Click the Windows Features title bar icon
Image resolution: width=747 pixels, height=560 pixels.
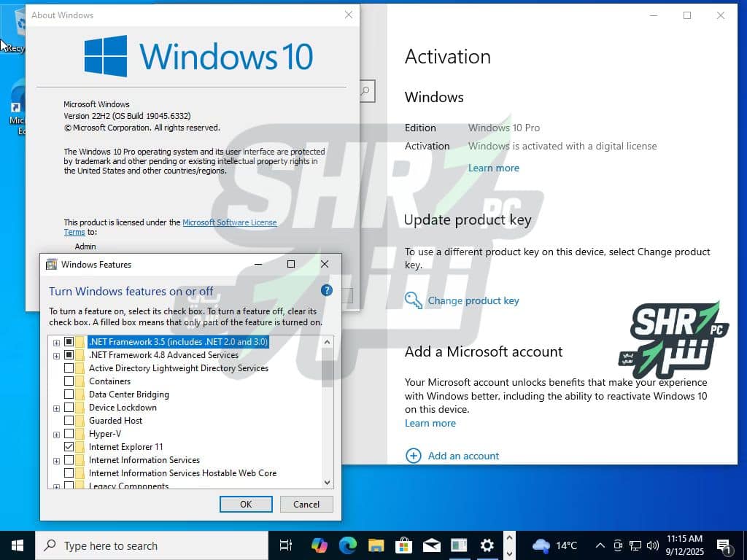coord(51,264)
